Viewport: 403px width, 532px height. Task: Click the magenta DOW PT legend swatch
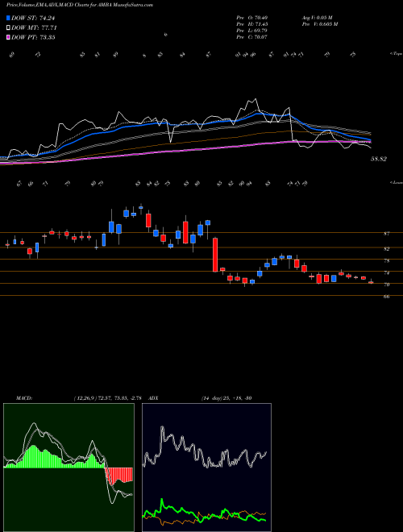(8, 37)
